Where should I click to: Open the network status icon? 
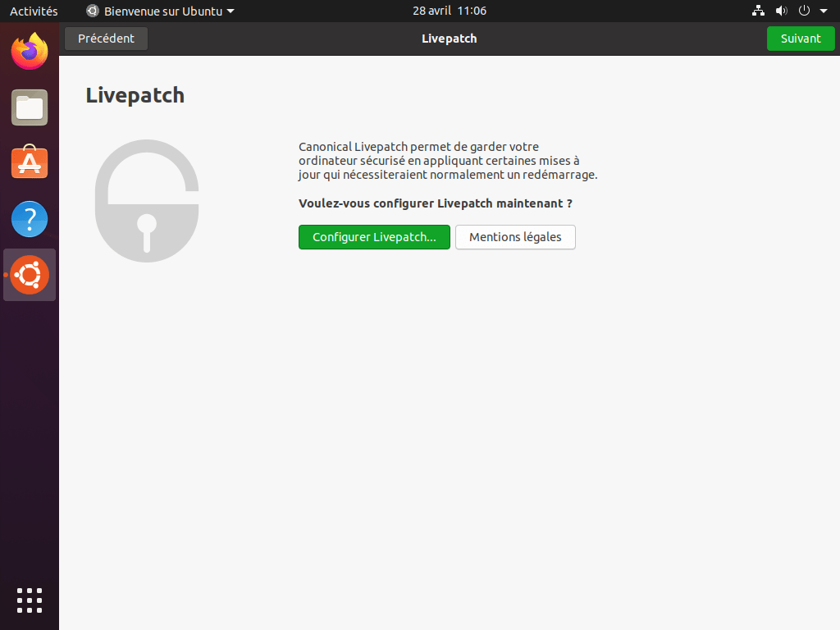(758, 11)
